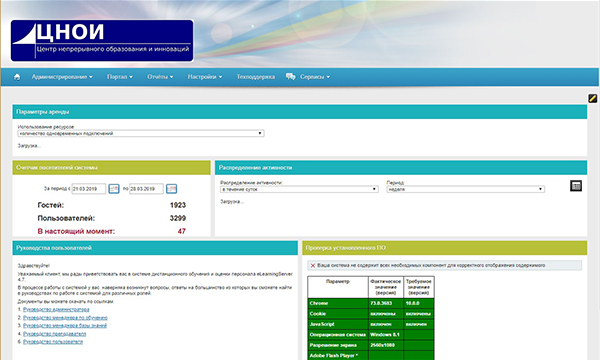
Task: Expand activity distribution 'в течение суток' dropdown
Action: point(299,189)
